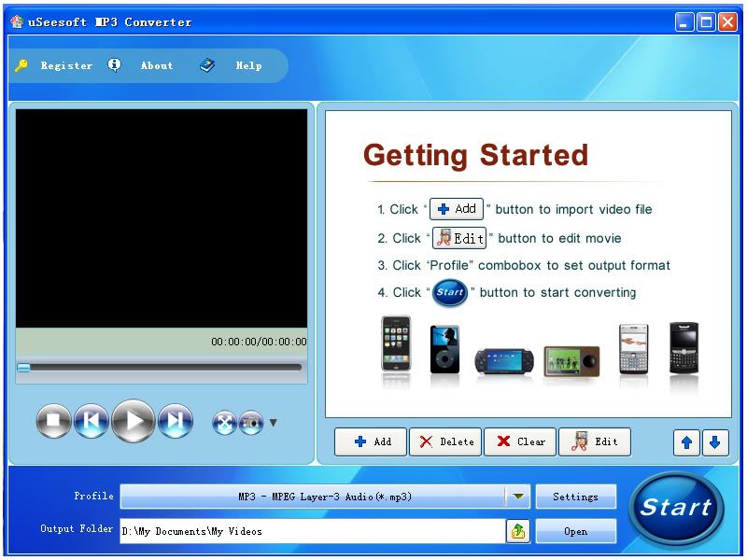Skip to next track button
The image size is (747, 560).
coord(176,421)
